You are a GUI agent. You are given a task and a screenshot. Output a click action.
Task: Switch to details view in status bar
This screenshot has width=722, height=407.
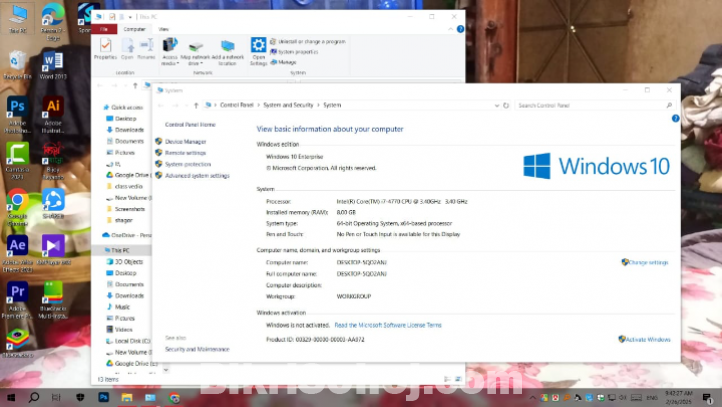(x=447, y=379)
